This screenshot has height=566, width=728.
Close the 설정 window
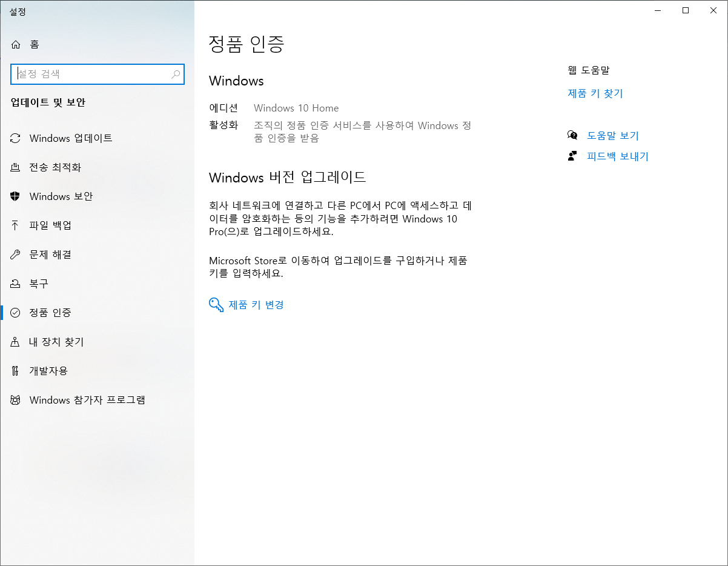click(x=713, y=10)
